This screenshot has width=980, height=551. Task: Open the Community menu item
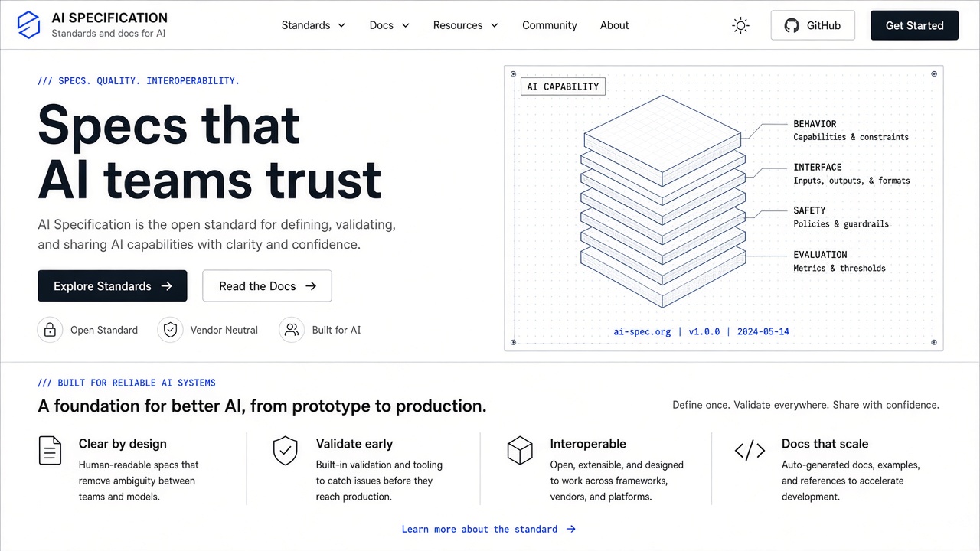coord(550,25)
